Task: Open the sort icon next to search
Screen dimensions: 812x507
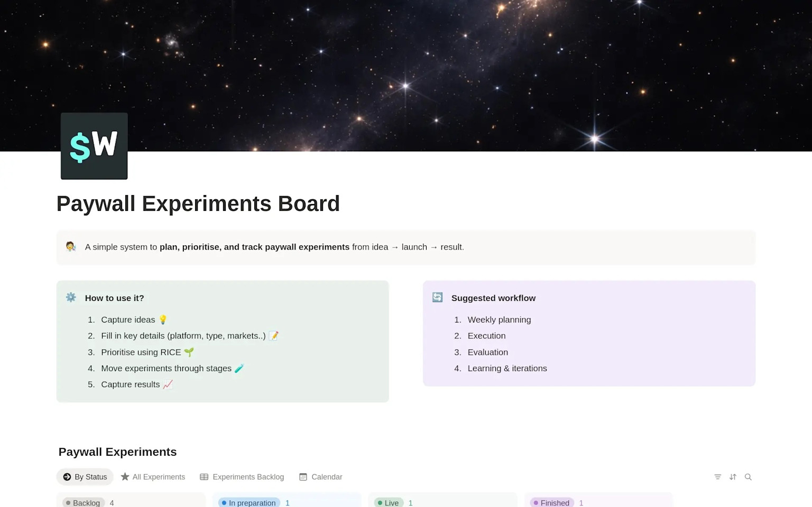Action: (x=733, y=476)
